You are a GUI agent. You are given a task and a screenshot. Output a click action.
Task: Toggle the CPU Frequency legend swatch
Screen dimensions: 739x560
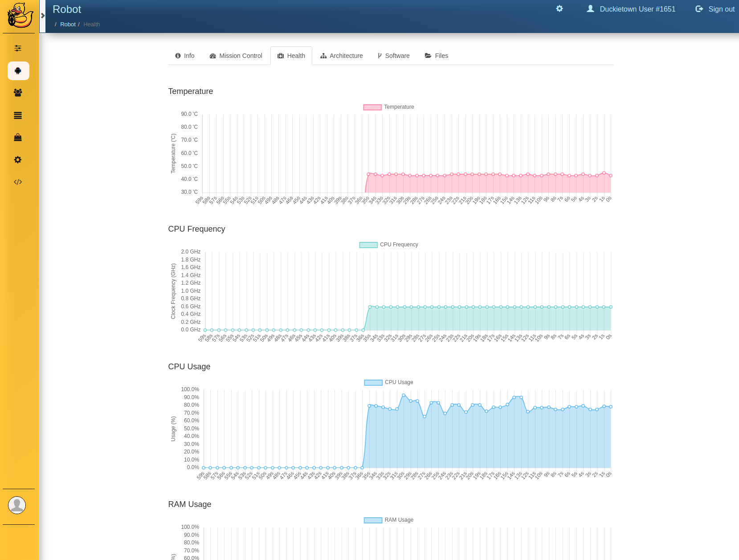368,245
